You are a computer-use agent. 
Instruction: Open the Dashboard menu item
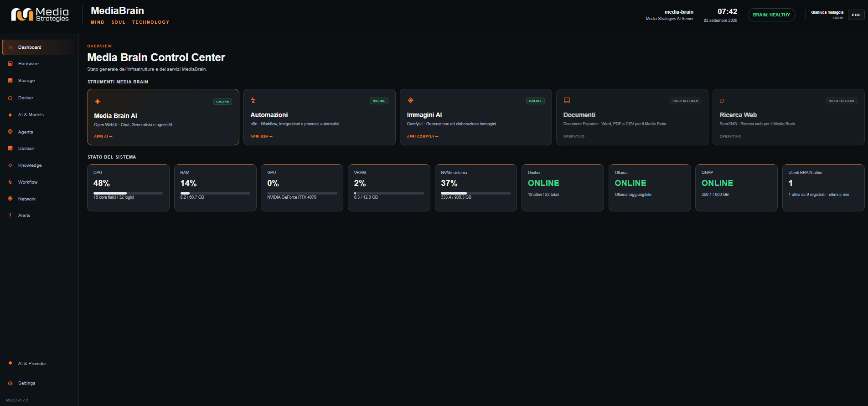click(38, 47)
